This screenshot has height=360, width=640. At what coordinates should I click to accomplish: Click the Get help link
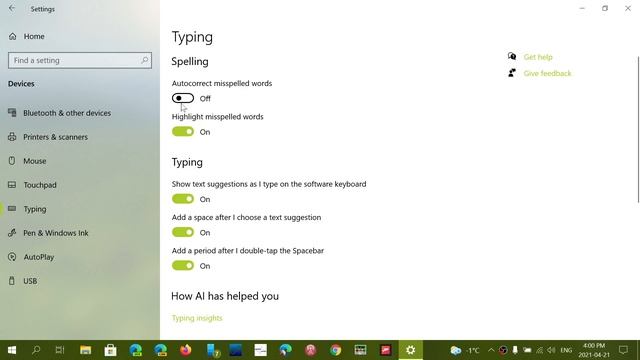coord(538,57)
